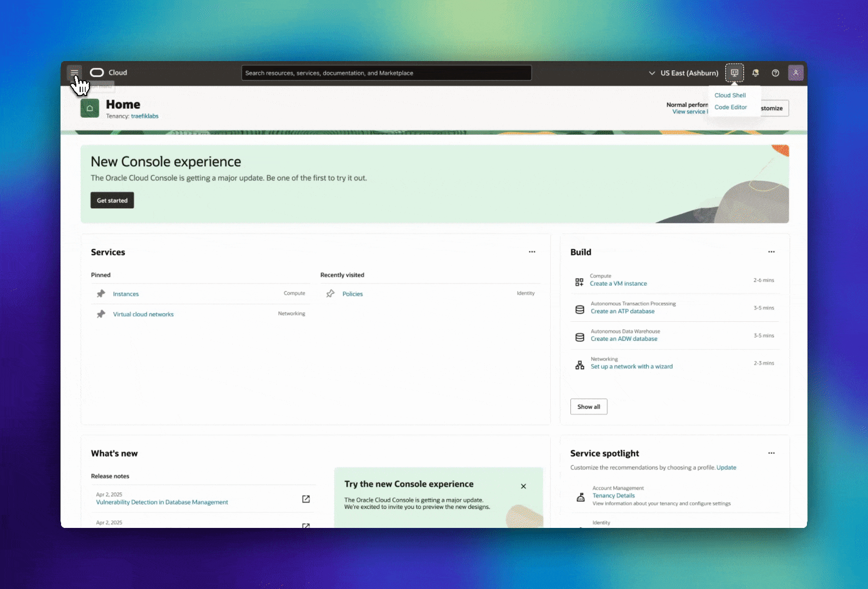Open the user profile avatar
Image resolution: width=868 pixels, height=589 pixels.
795,73
